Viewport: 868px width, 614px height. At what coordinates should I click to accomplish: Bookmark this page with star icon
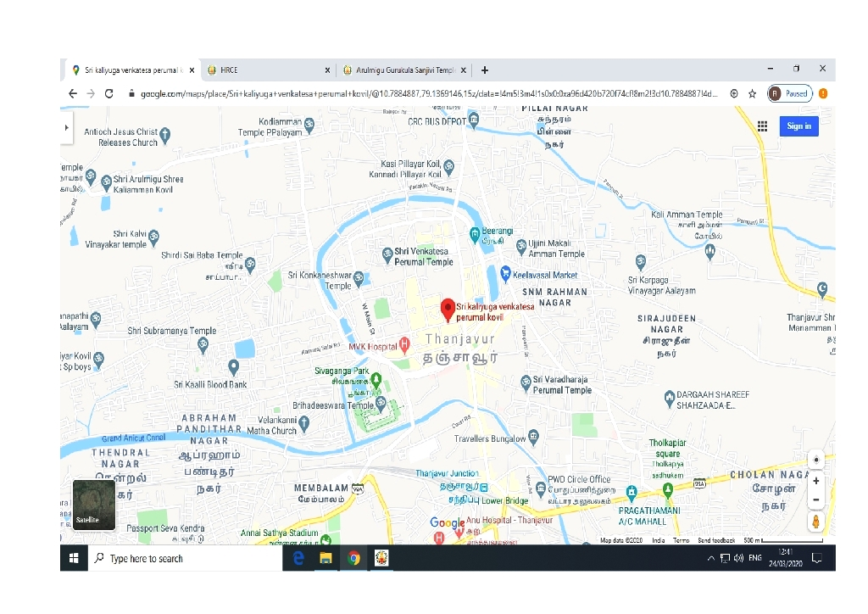[x=751, y=93]
